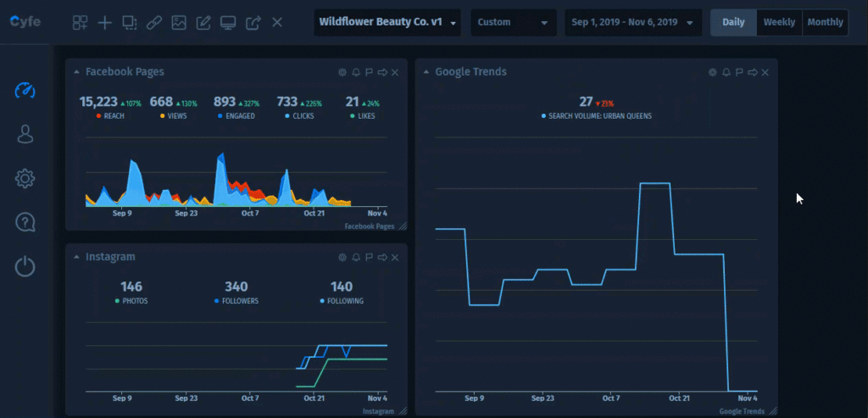Click the 27 search volume value
This screenshot has width=868, height=418.
(587, 102)
